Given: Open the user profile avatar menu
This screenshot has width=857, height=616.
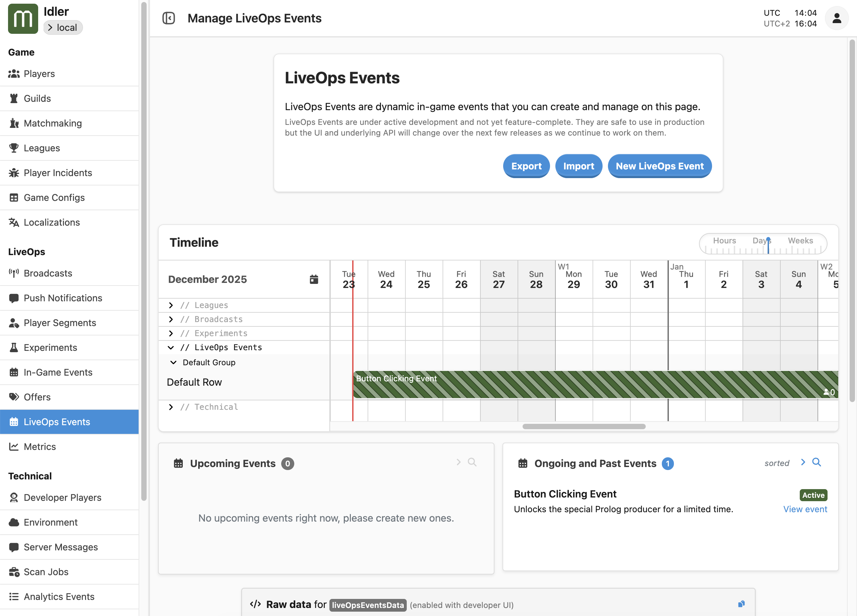Looking at the screenshot, I should click(x=836, y=18).
